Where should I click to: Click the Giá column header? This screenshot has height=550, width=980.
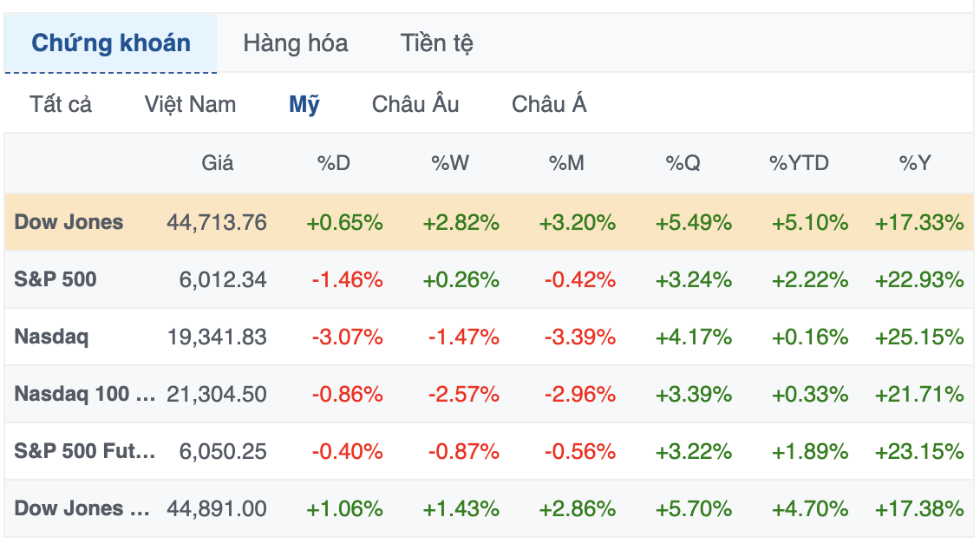click(x=218, y=162)
